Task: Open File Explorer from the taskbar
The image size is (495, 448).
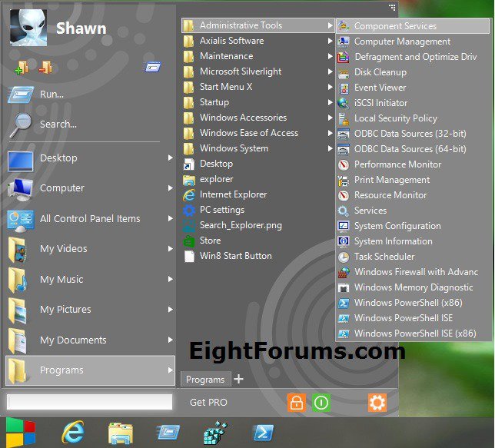Action: [x=120, y=433]
